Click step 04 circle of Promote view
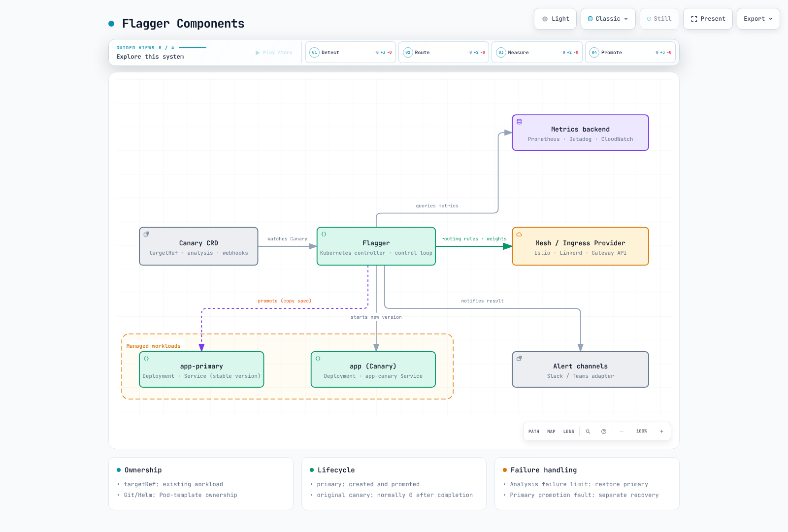 594,53
